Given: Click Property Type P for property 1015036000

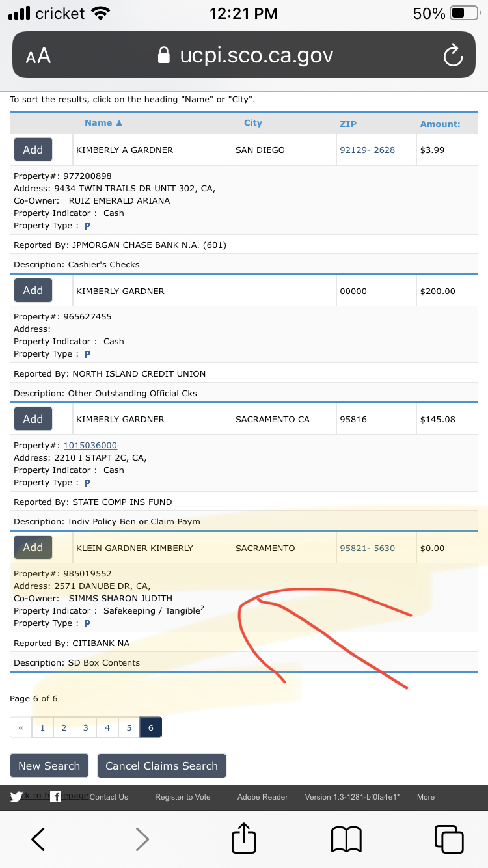Looking at the screenshot, I should tap(87, 483).
